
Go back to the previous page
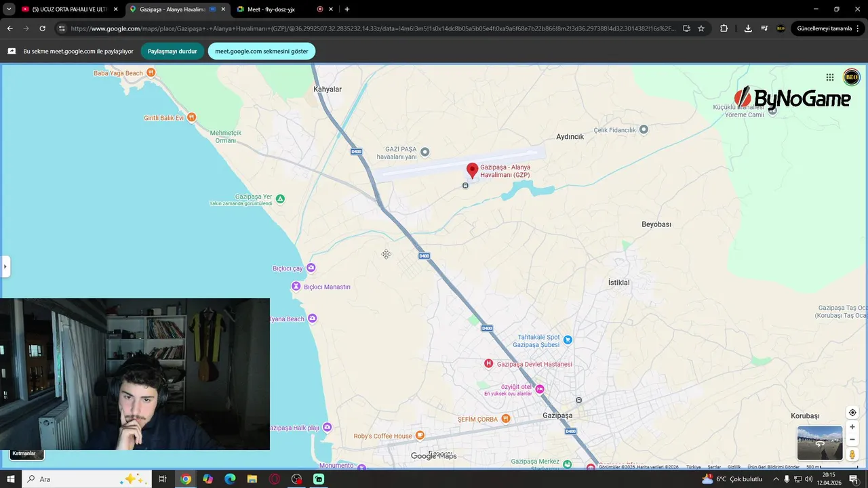9,28
